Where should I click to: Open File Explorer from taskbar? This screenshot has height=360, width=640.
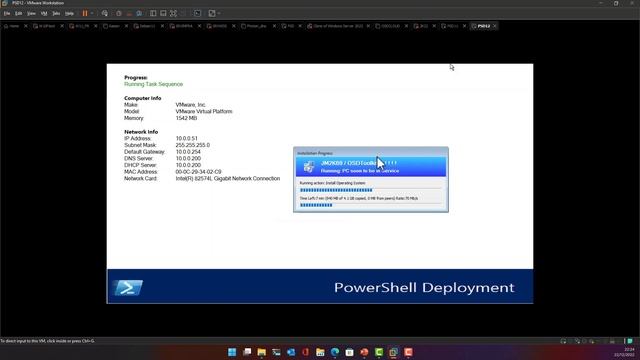262,352
